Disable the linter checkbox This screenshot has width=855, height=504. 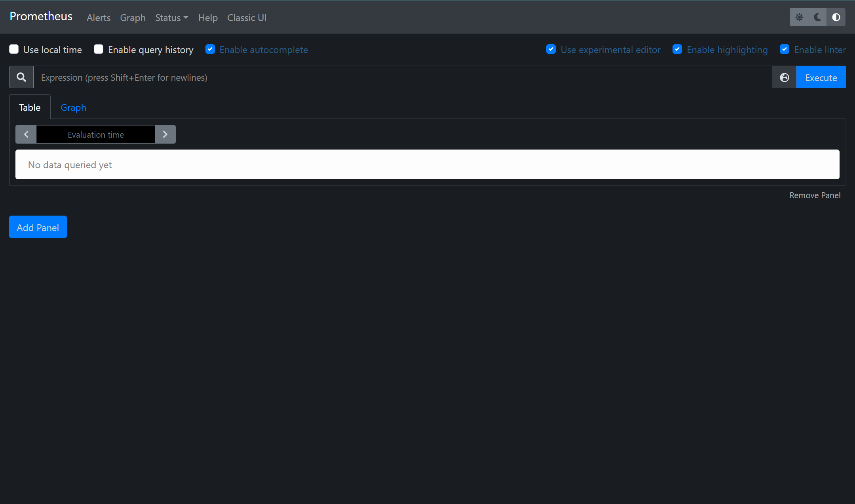point(784,49)
